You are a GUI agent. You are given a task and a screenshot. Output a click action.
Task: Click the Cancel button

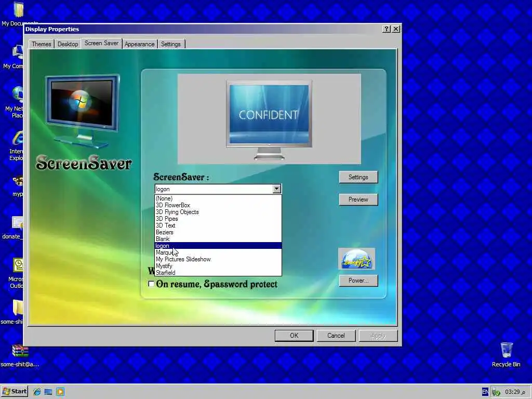[x=336, y=336]
